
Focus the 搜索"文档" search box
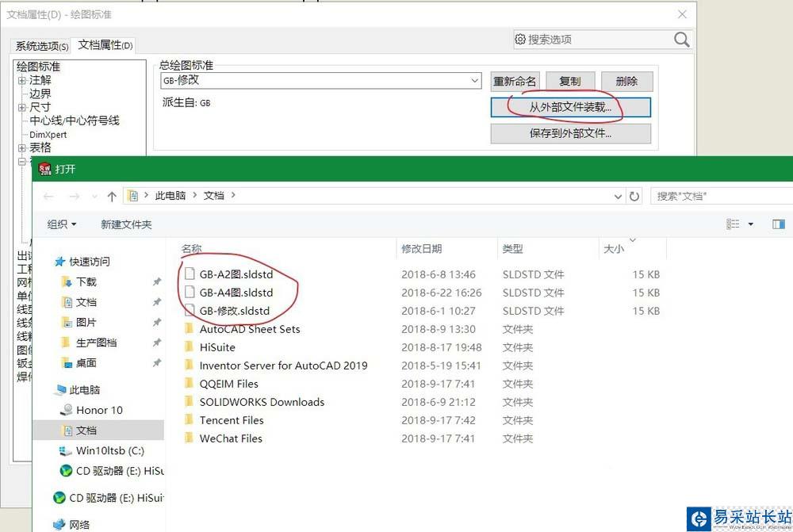pos(723,196)
